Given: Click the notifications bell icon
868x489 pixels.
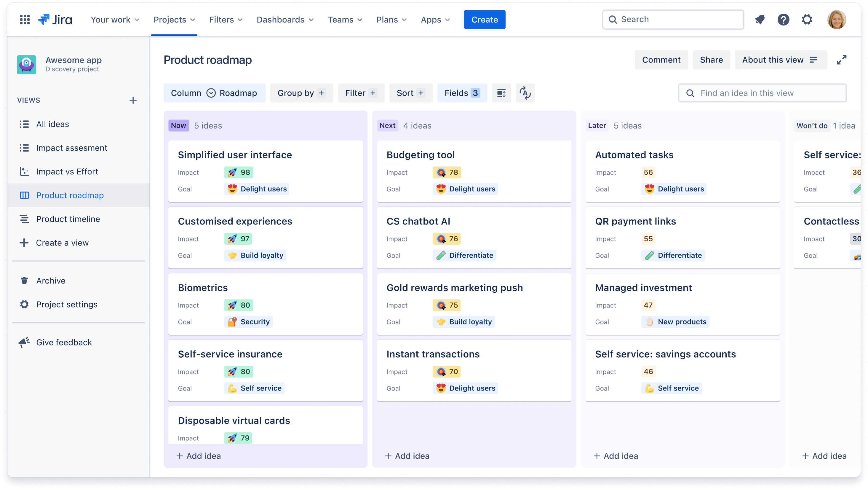Looking at the screenshot, I should 760,20.
